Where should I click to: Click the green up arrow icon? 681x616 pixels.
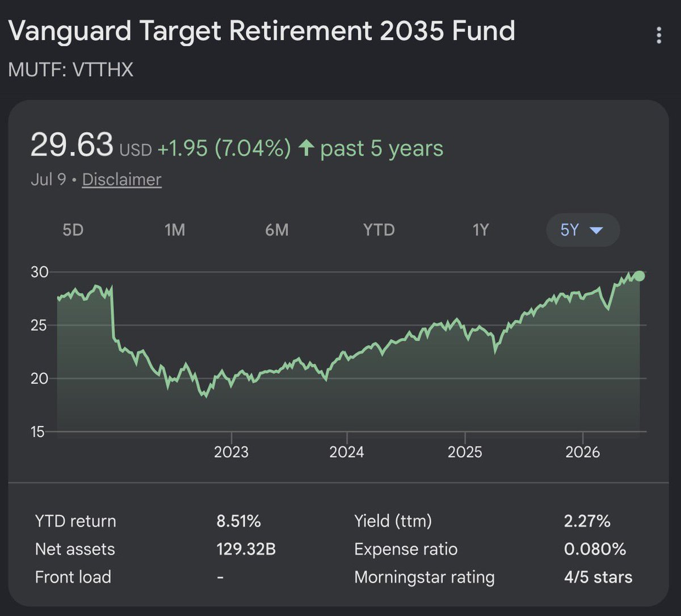point(306,149)
